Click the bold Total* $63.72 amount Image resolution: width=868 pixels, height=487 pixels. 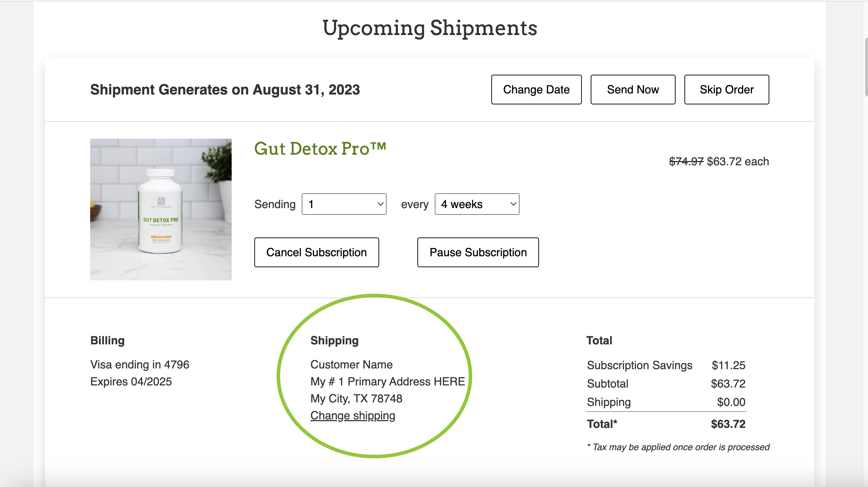coord(728,424)
